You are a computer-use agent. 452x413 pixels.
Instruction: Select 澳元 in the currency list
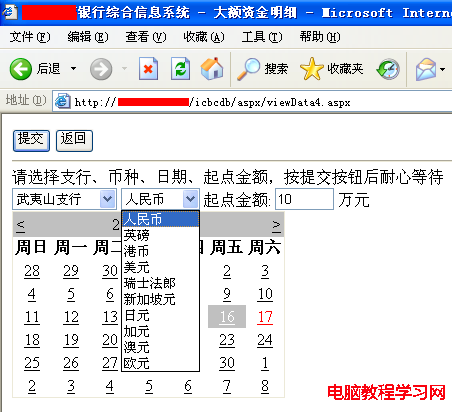point(160,347)
